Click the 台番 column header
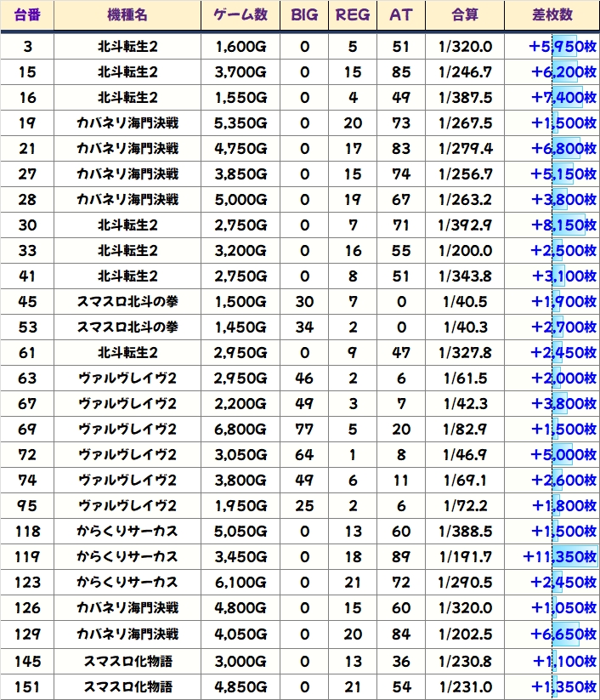600x700 pixels. coord(27,15)
